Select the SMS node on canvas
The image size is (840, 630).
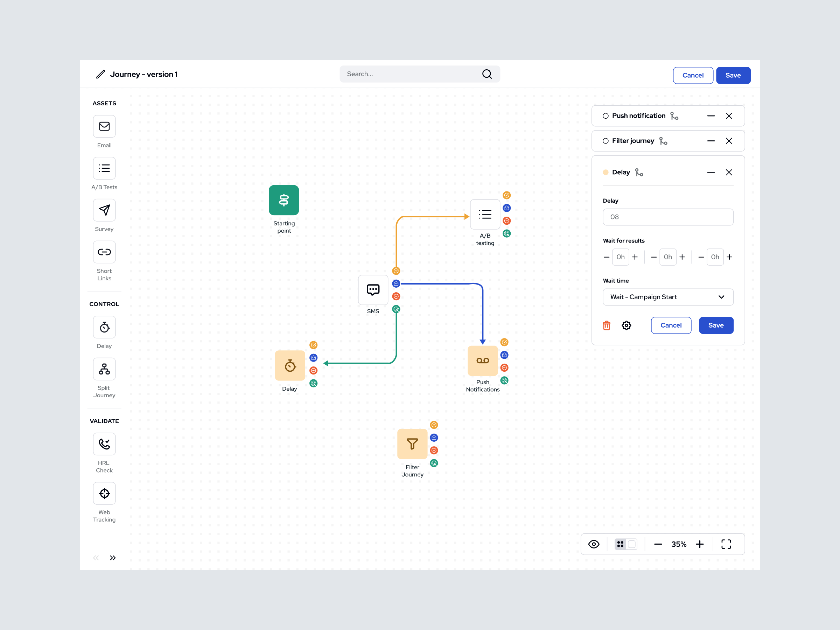[x=373, y=290]
